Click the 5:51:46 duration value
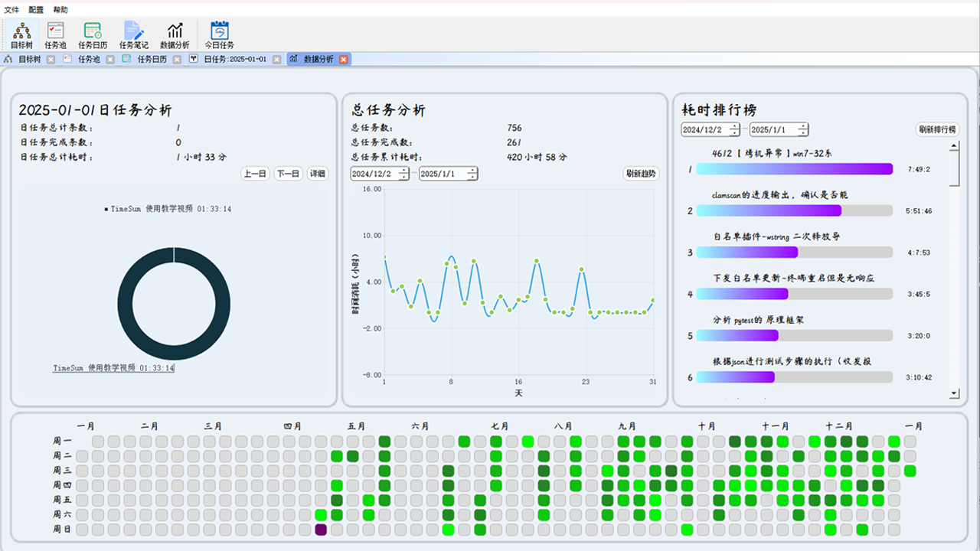 click(918, 210)
